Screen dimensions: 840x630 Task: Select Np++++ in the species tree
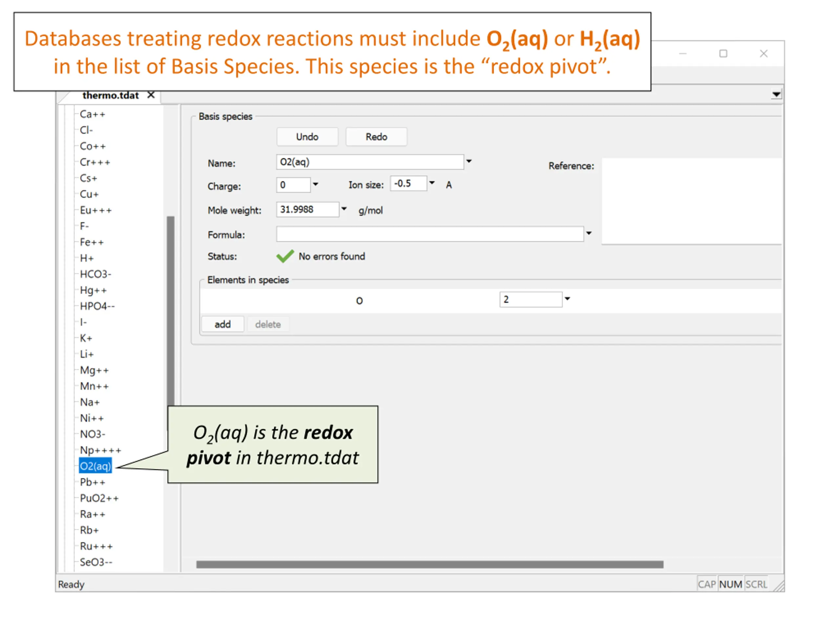[100, 450]
